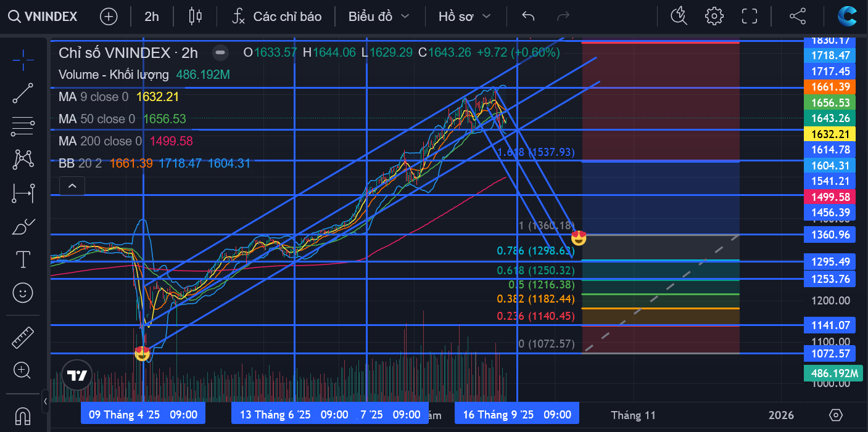
Task: Click the 1253.76 price label
Action: point(830,279)
